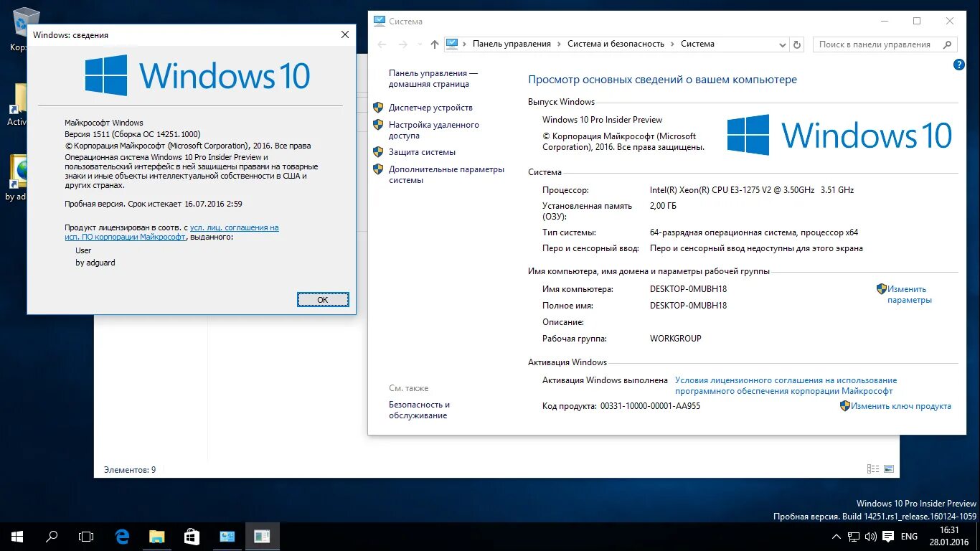Open 'Дополнительные параметры системы'

[x=446, y=175]
